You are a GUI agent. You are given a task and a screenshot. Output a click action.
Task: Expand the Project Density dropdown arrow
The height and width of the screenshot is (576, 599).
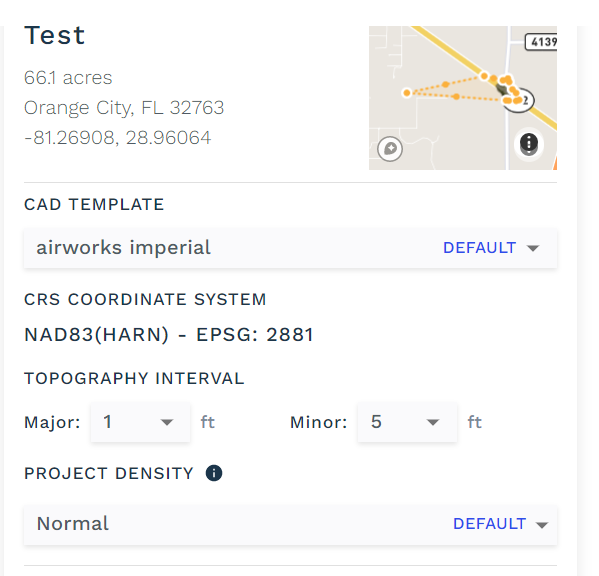click(542, 525)
